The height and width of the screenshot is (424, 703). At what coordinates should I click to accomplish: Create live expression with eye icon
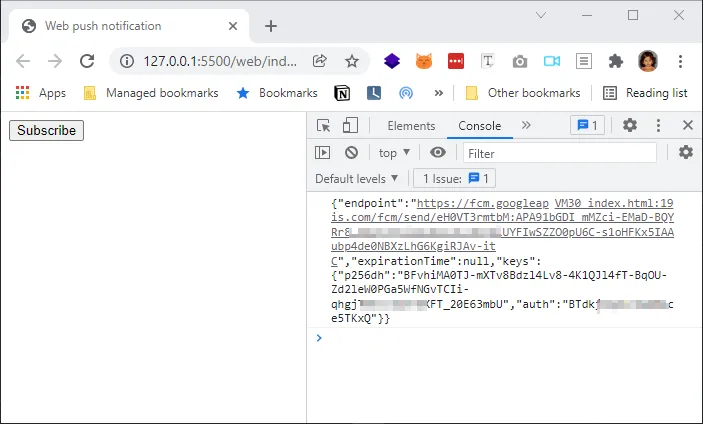(438, 153)
